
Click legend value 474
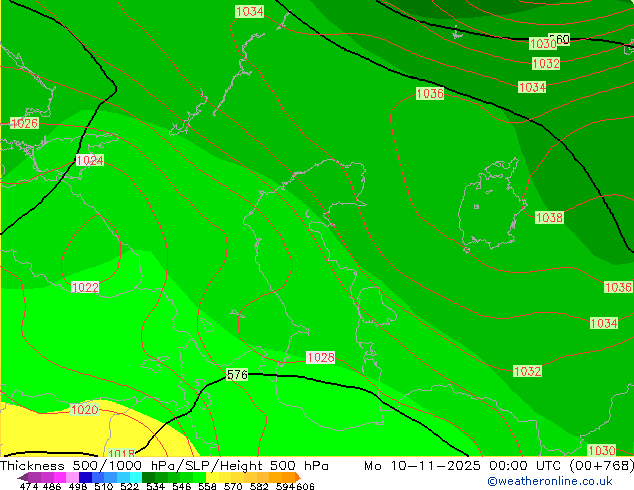pos(29,486)
